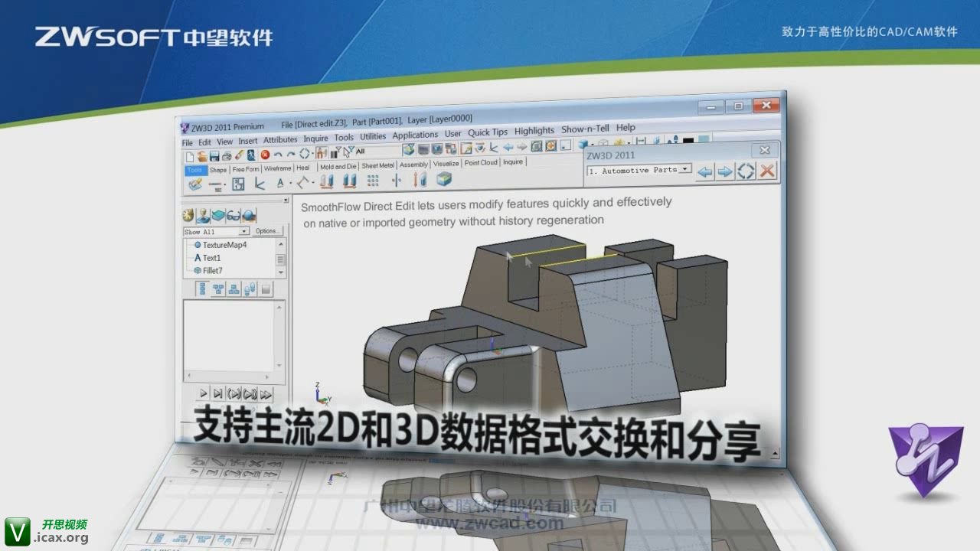Click the history list scrollbar thumb
Viewport: 980px width, 551px height.
point(280,260)
